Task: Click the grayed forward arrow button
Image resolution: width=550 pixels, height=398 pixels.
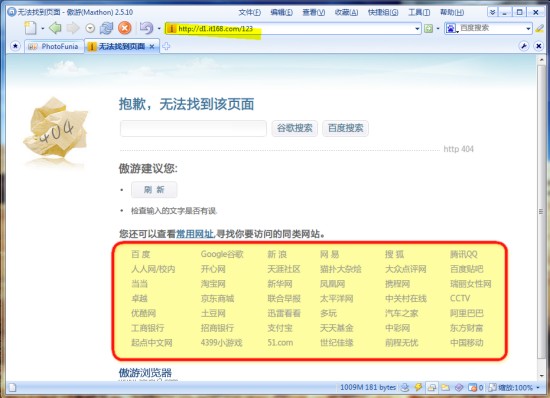Action: [73, 28]
